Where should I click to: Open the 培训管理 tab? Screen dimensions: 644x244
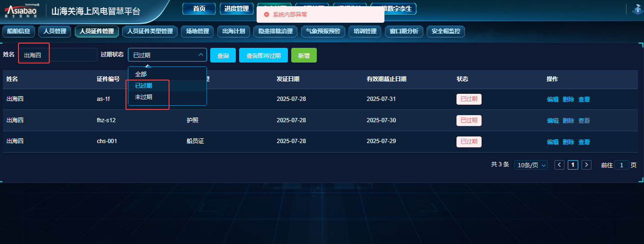365,31
